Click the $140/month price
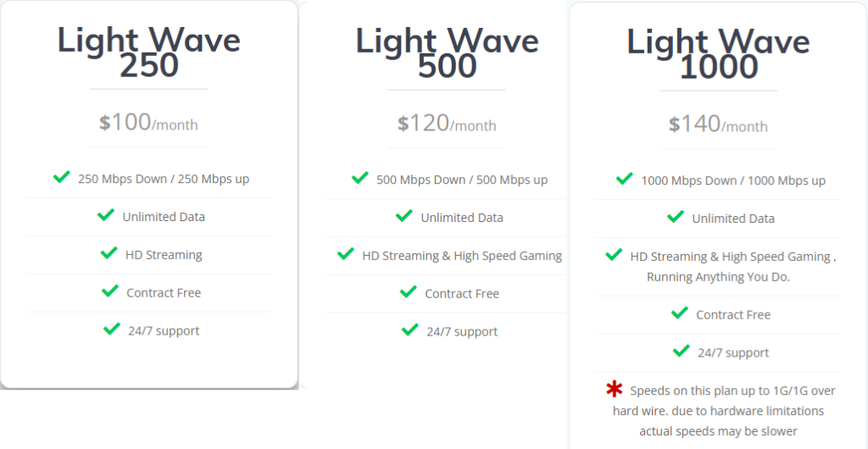The height and width of the screenshot is (449, 868). [x=718, y=125]
